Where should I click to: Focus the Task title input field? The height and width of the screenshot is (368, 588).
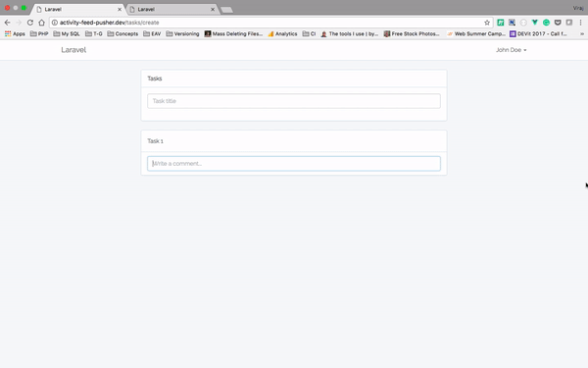pyautogui.click(x=294, y=101)
